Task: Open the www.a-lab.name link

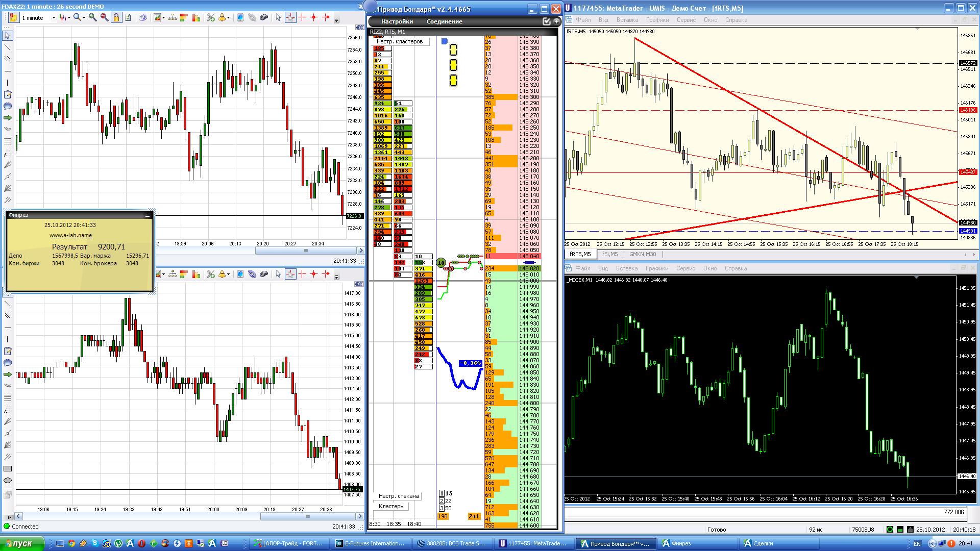Action: click(70, 235)
